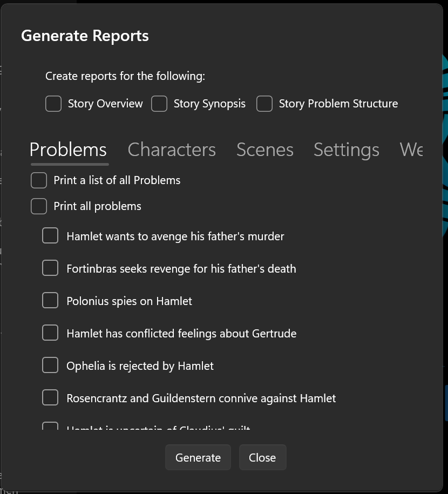
Task: Check the Story Synopsis option
Action: (159, 104)
